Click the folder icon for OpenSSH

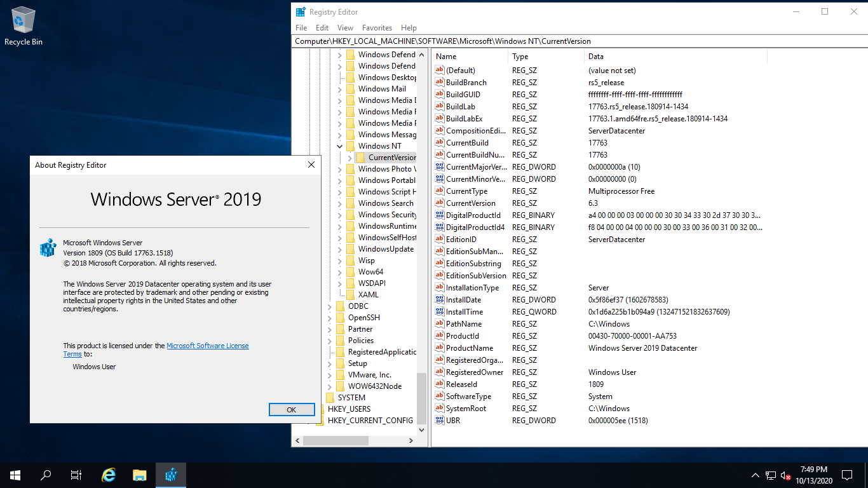(x=340, y=318)
